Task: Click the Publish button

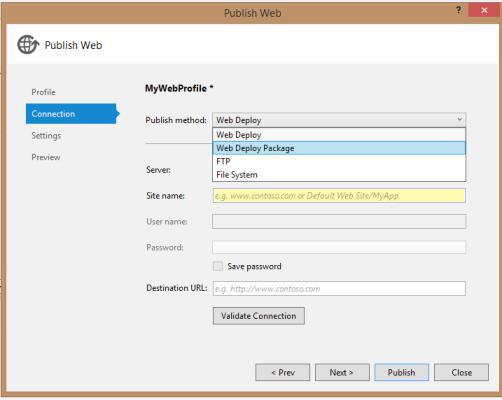Action: pos(402,372)
